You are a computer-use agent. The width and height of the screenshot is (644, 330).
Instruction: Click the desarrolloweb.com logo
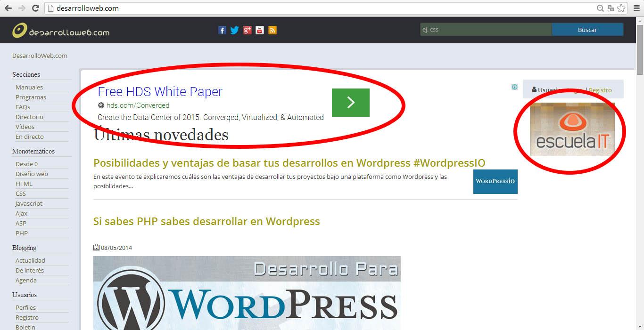click(x=61, y=30)
